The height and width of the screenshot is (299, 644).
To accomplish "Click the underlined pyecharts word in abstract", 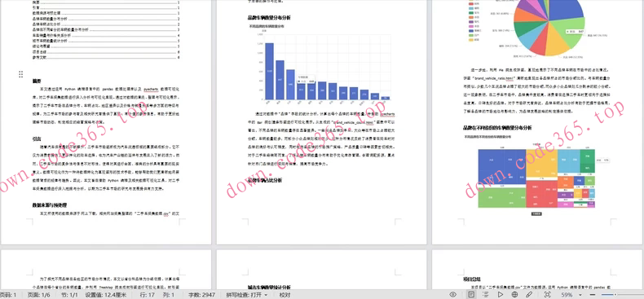I will (x=151, y=89).
